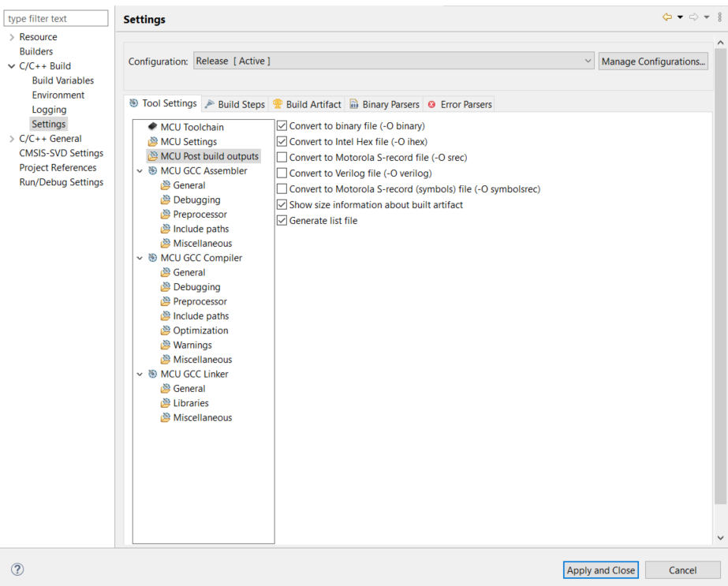This screenshot has width=728, height=586.
Task: Switch to the Build Steps tab
Action: pos(235,104)
